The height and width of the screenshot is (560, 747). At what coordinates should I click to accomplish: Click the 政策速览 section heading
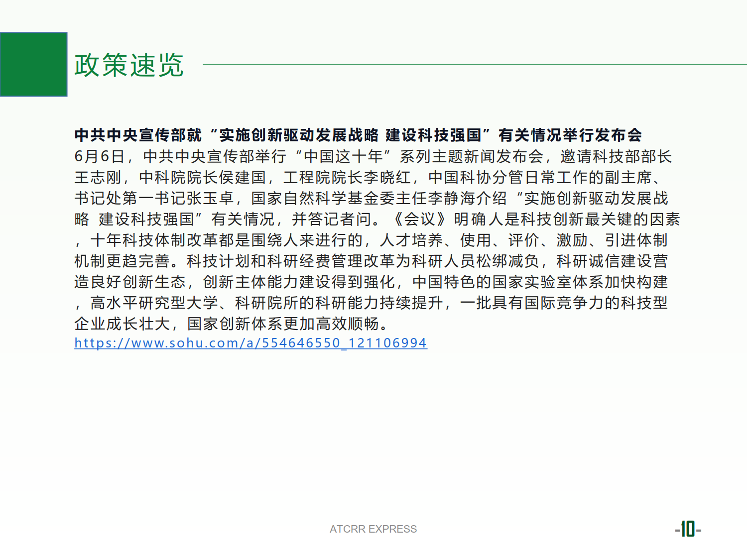tap(129, 65)
